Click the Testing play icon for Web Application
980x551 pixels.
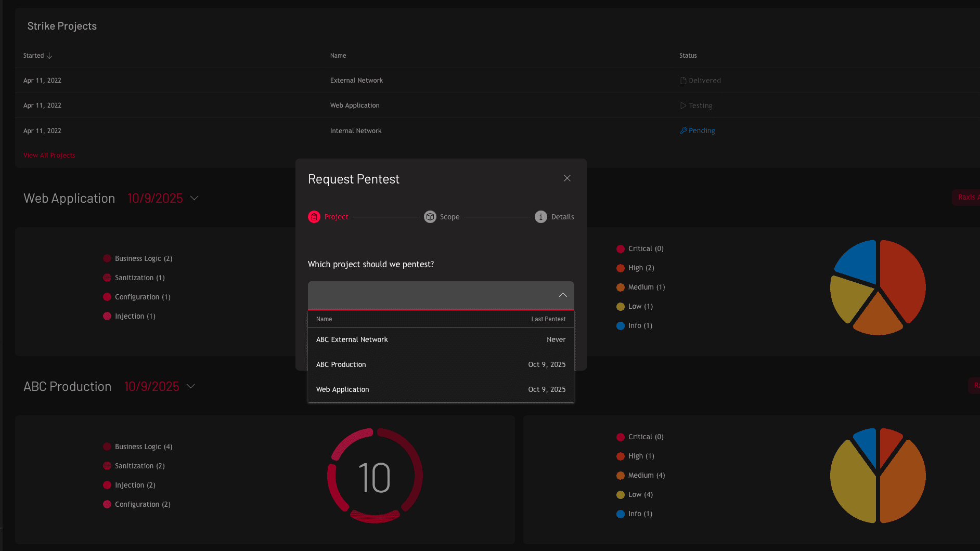[683, 105]
